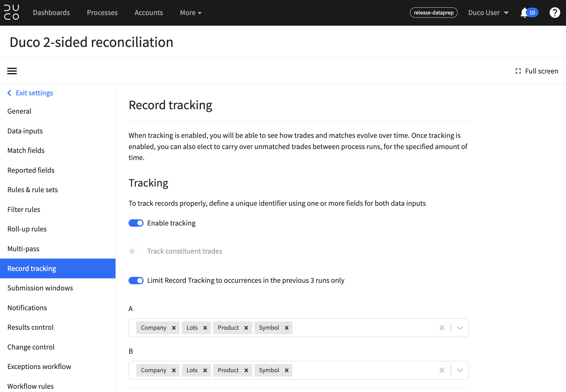Click the Exit settings link
Viewport: 566px width, 392px height.
34,93
